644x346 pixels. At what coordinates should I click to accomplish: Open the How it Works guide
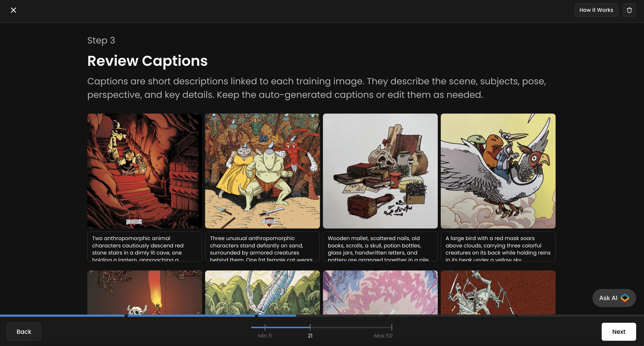click(596, 10)
